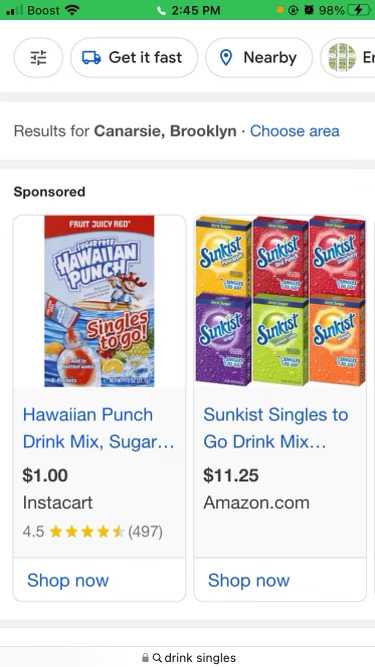375x667 pixels.
Task: Tap Shop now under Hawaiian Punch
Action: [x=68, y=580]
